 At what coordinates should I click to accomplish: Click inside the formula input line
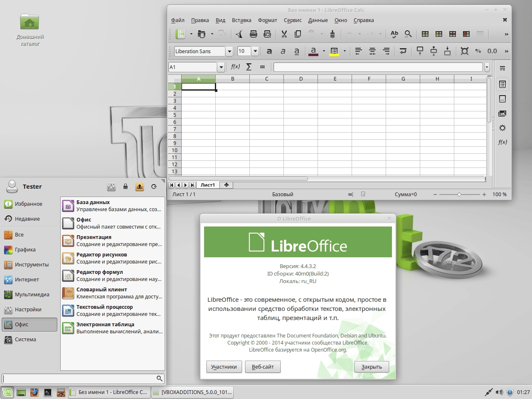(x=378, y=67)
